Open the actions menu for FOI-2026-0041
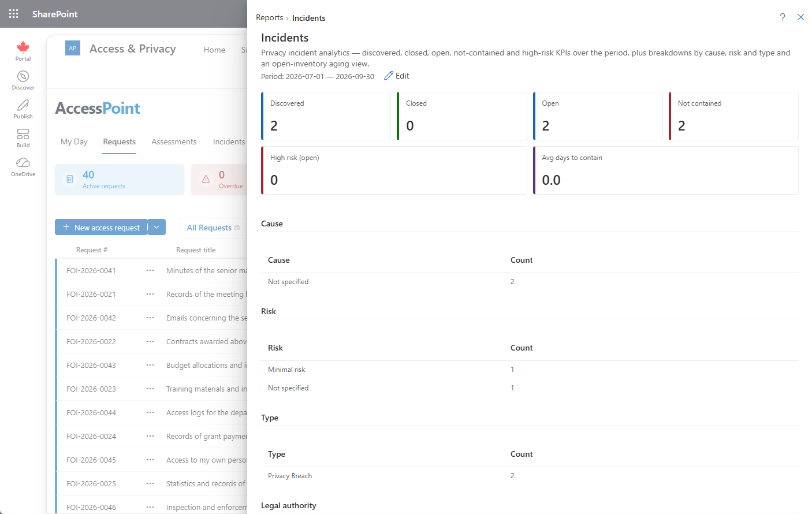The height and width of the screenshot is (514, 812). (150, 270)
